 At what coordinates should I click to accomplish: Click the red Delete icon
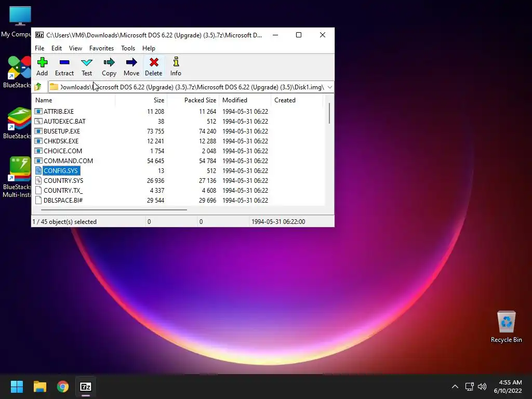(154, 62)
